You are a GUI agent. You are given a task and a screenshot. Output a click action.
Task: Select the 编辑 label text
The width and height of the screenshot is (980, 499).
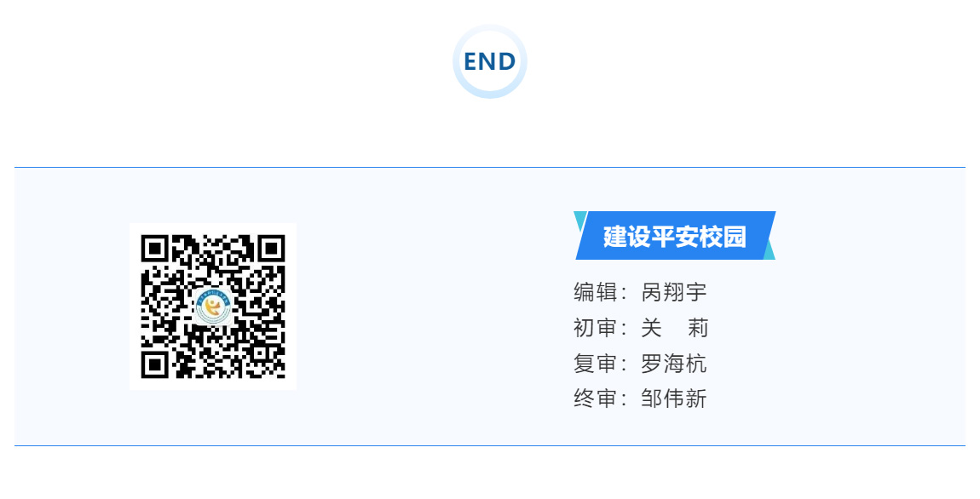tap(595, 292)
